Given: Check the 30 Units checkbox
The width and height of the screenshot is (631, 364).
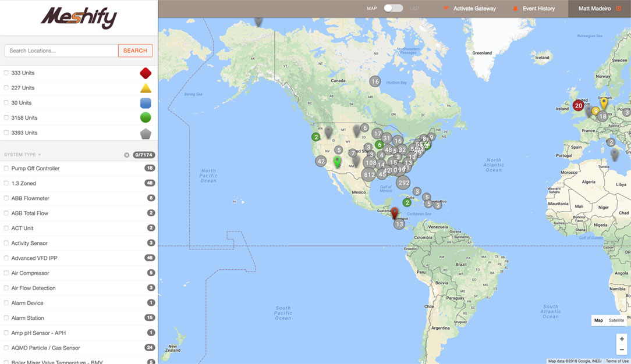Looking at the screenshot, I should tap(6, 102).
